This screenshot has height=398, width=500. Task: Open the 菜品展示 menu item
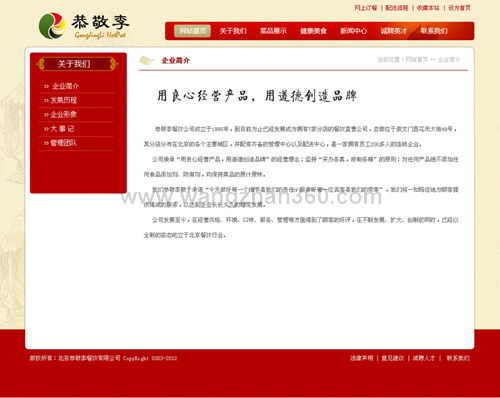[273, 31]
